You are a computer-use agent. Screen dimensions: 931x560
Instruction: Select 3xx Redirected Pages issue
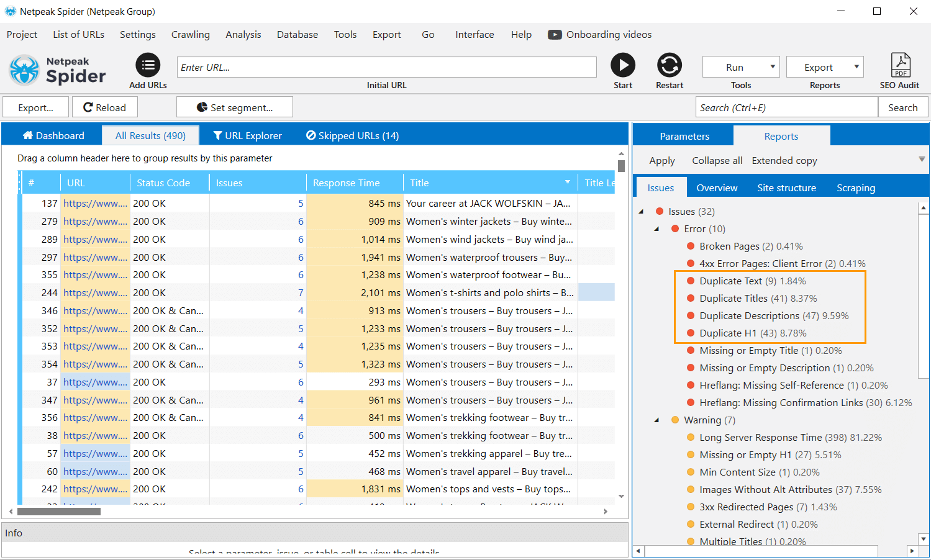coord(768,507)
